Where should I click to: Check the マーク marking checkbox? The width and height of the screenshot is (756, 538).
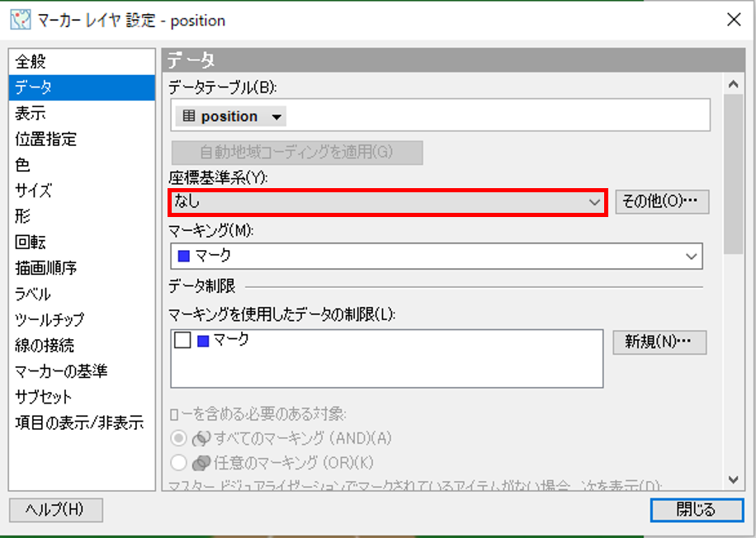[x=182, y=339]
